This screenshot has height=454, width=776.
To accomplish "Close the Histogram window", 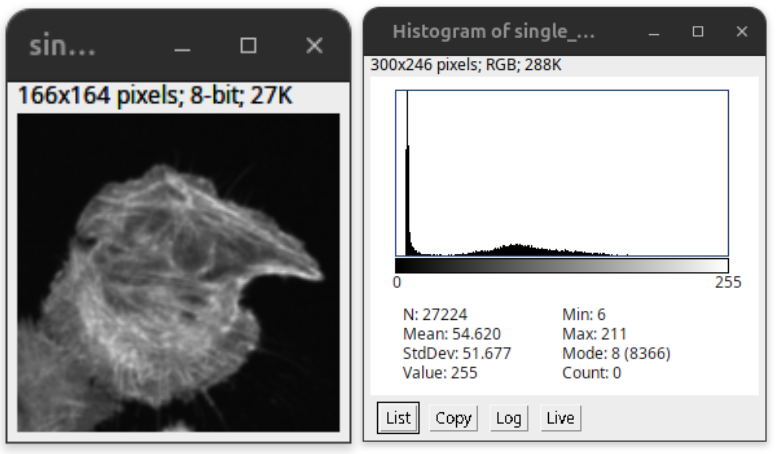I will click(x=741, y=32).
